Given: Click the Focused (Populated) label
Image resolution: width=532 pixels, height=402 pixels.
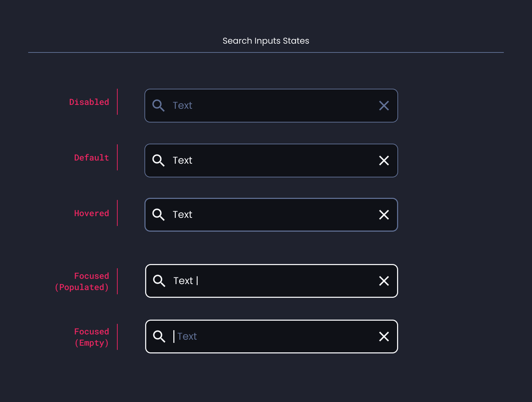Looking at the screenshot, I should click(x=82, y=281).
